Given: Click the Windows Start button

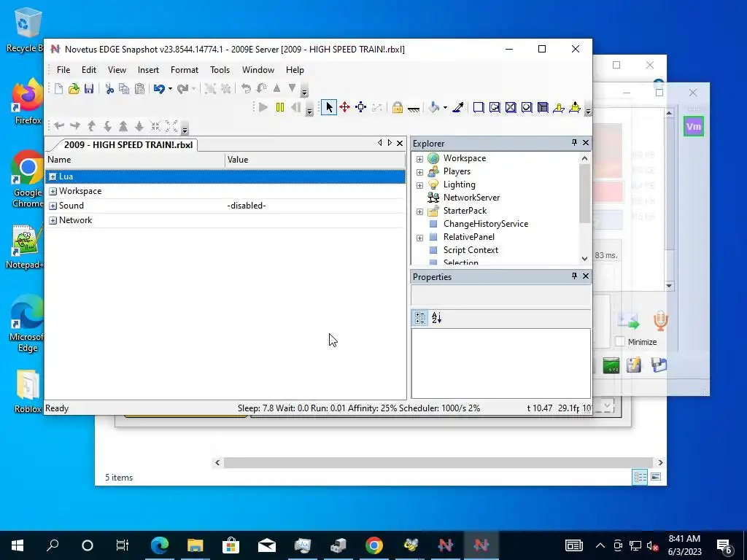Looking at the screenshot, I should point(18,545).
